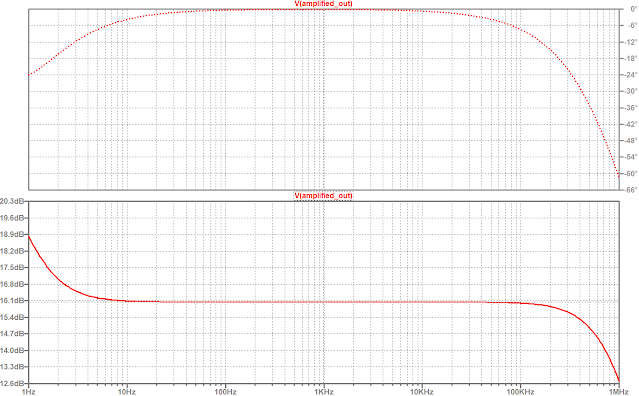Click the 16.8dB magnitude axis label

pyautogui.click(x=12, y=284)
